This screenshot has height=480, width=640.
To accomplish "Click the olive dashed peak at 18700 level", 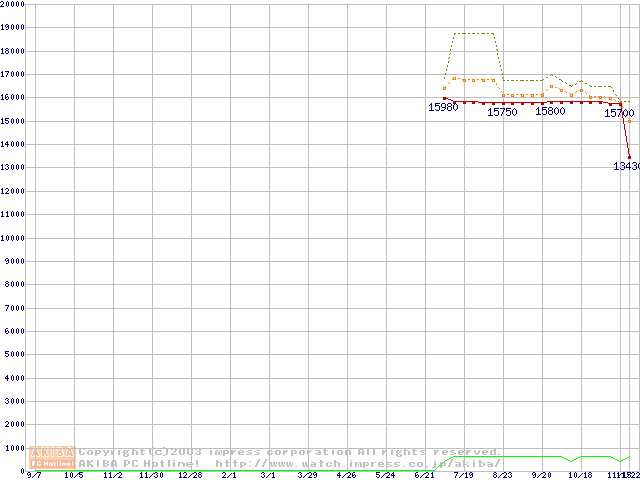I will (x=475, y=33).
